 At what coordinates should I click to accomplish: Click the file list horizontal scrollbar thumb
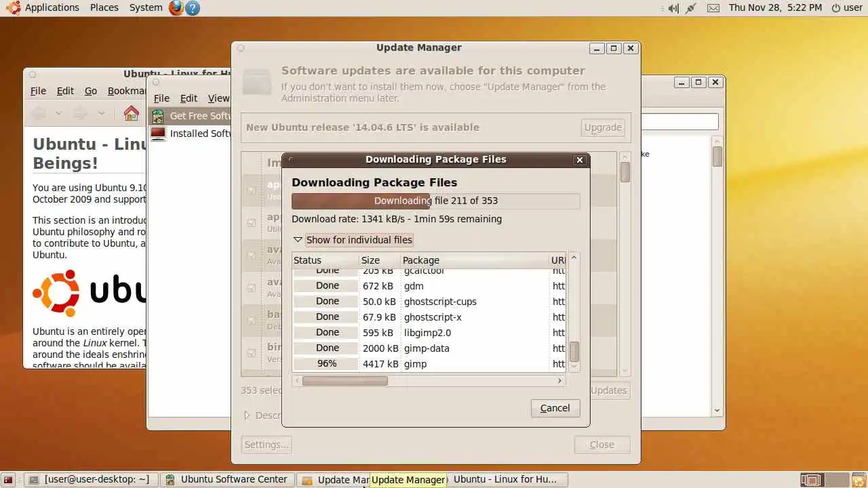[x=344, y=381]
